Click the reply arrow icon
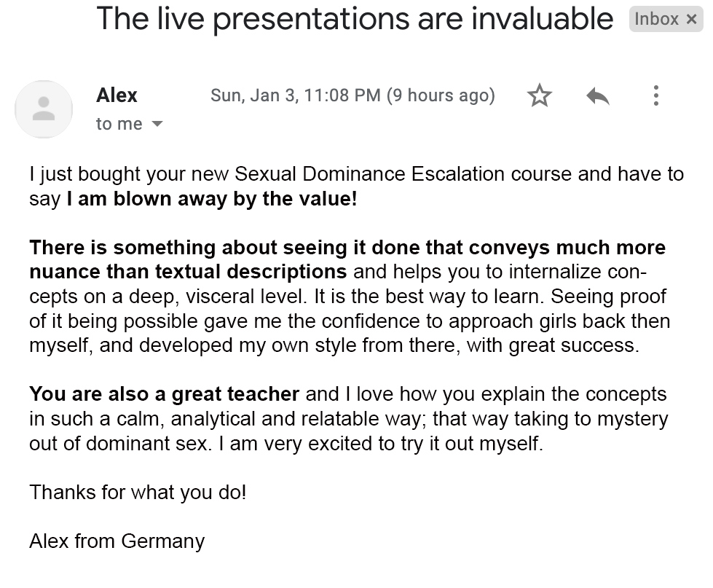Viewport: 713px width, 588px height. [597, 95]
